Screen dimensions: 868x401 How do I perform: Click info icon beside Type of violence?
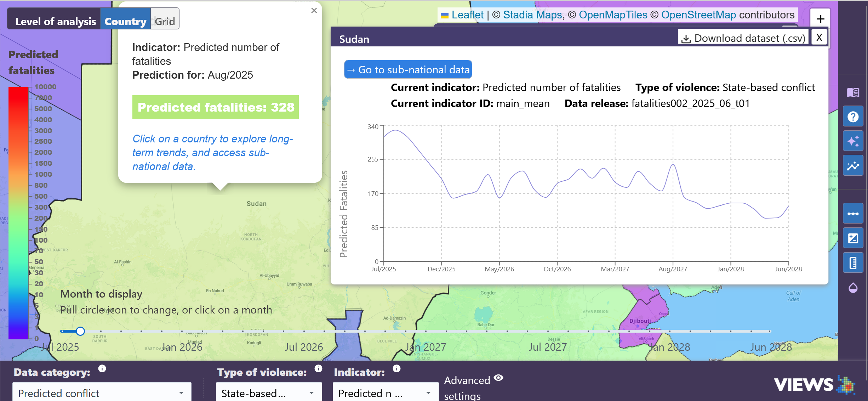318,368
